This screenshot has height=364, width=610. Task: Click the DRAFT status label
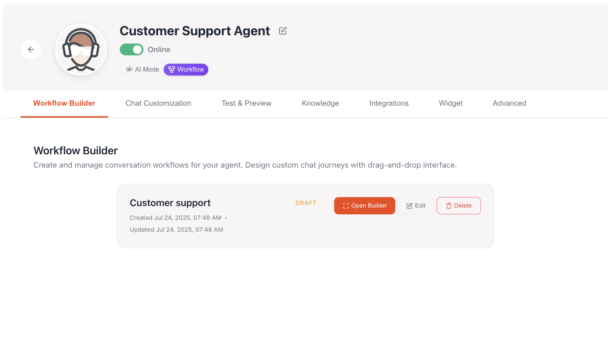tap(306, 203)
